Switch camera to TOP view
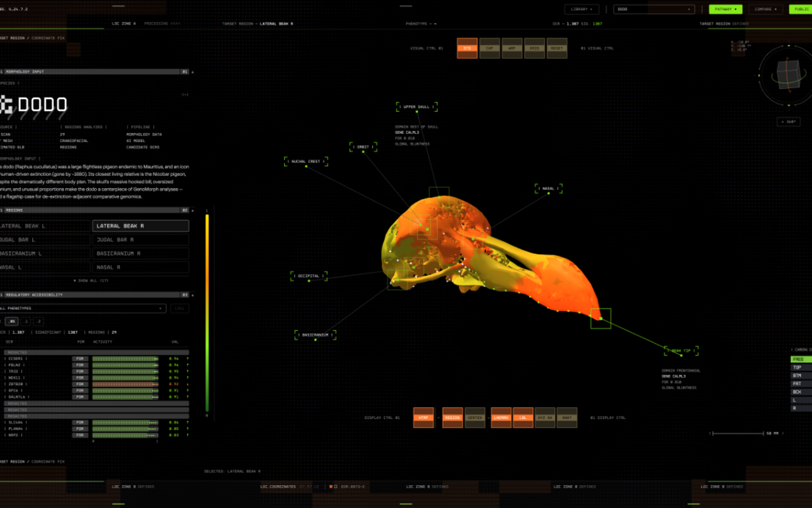The height and width of the screenshot is (508, 812). (801, 367)
